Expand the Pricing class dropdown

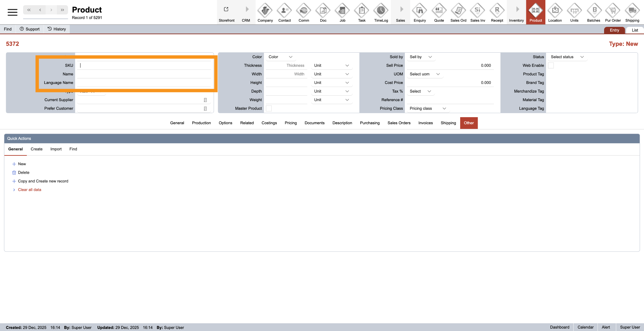(x=428, y=108)
